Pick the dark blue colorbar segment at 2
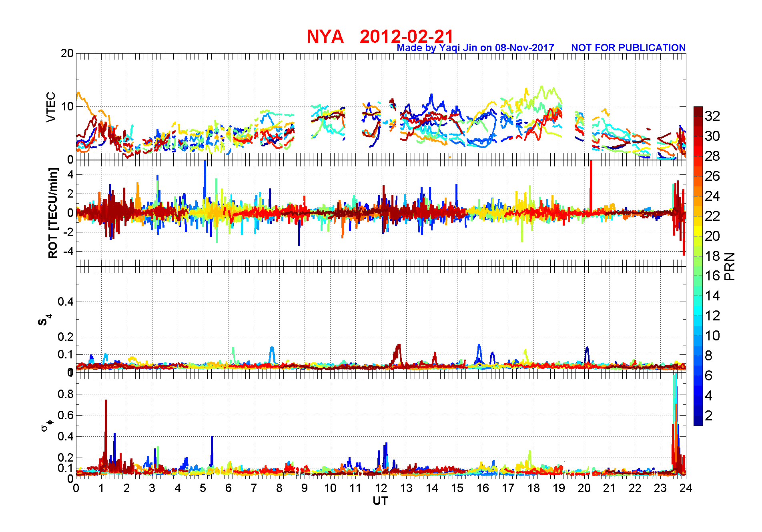The width and height of the screenshot is (762, 532). pyautogui.click(x=698, y=416)
